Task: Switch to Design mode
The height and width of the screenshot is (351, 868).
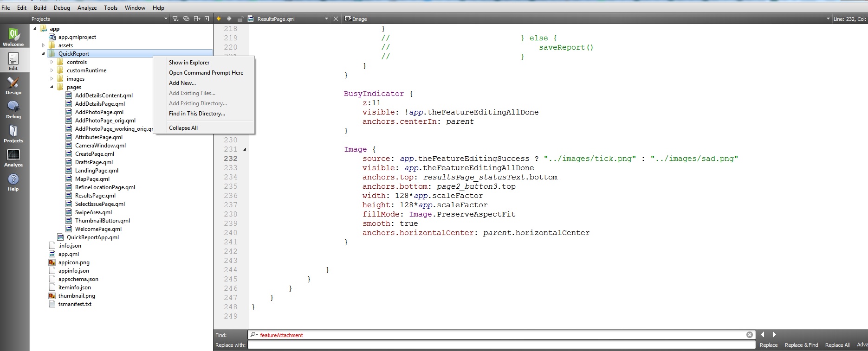Action: coord(13,85)
